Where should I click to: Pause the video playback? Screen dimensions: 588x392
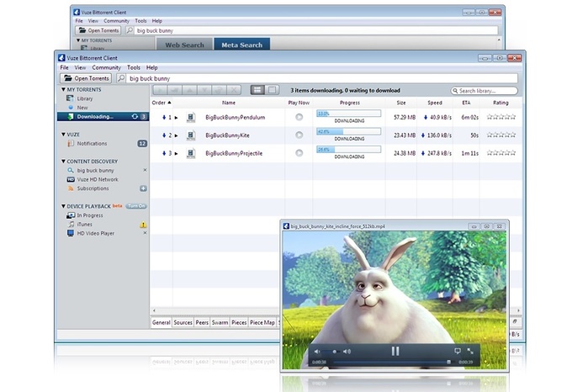click(395, 352)
